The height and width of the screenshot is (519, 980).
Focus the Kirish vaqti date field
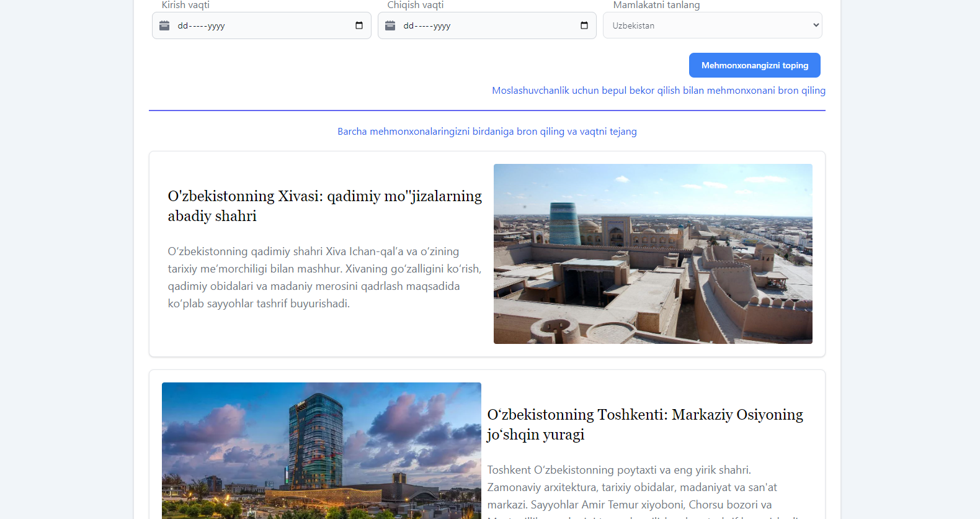click(x=262, y=25)
